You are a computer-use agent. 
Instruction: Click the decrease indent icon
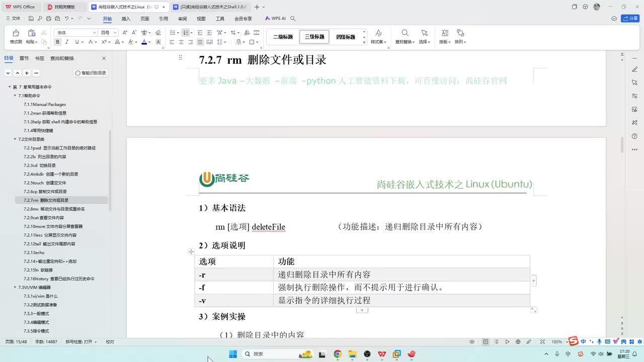pyautogui.click(x=200, y=33)
